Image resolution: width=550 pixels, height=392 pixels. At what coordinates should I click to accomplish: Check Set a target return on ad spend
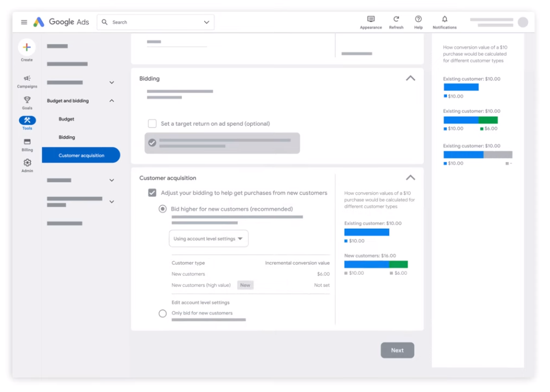click(x=152, y=123)
